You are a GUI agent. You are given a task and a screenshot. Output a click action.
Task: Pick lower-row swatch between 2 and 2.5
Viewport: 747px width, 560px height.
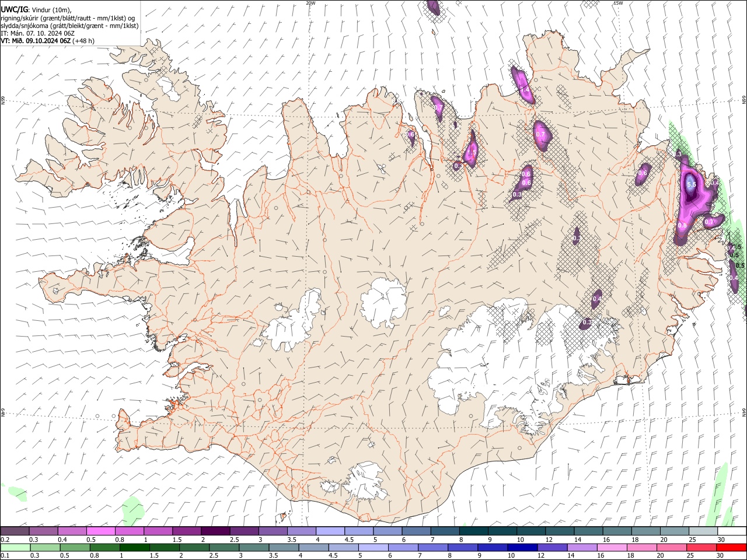[195, 547]
